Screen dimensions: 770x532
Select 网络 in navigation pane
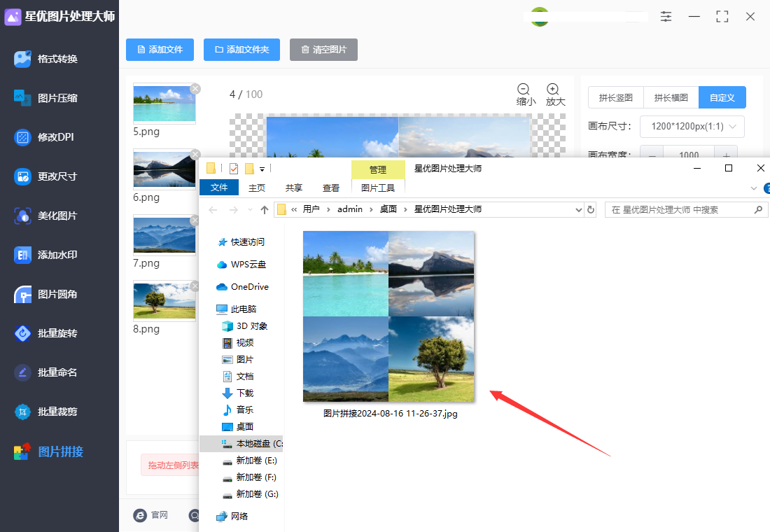[233, 517]
